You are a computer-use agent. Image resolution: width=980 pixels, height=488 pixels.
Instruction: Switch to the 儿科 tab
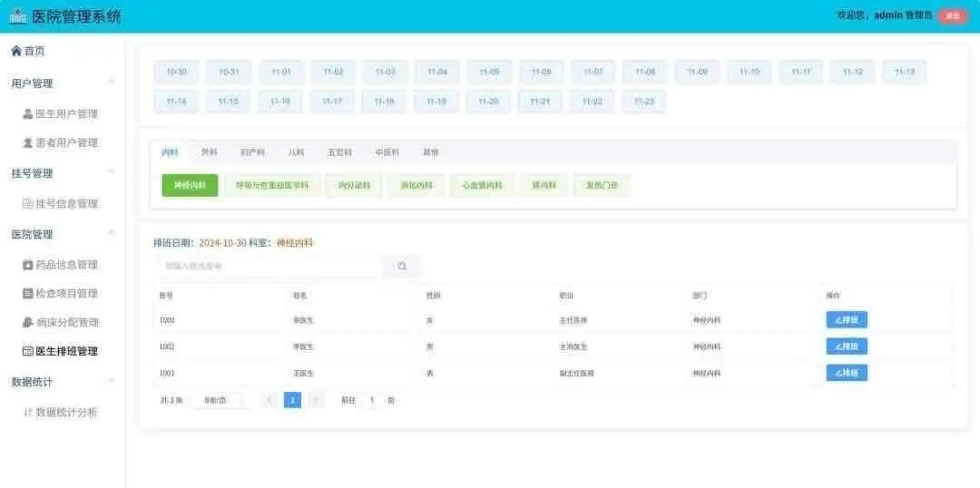click(296, 152)
